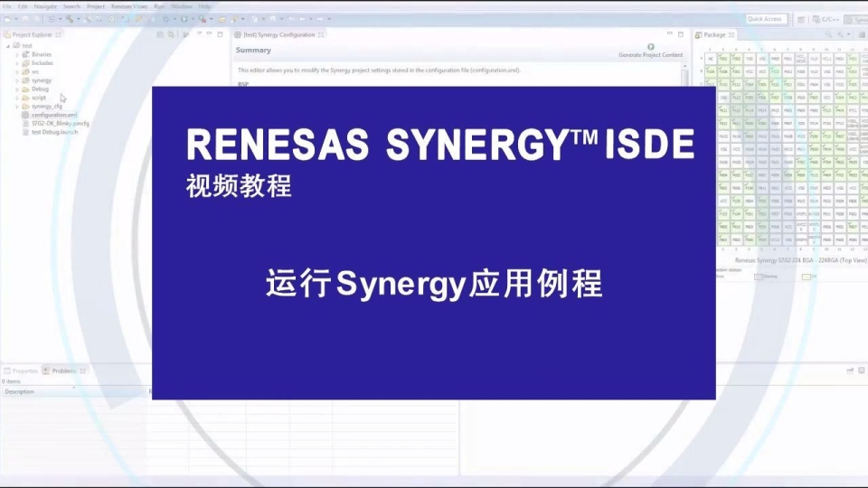Screen dimensions: 868x488
Task: Select configuration.xml in Project Explorer
Action: [x=54, y=115]
